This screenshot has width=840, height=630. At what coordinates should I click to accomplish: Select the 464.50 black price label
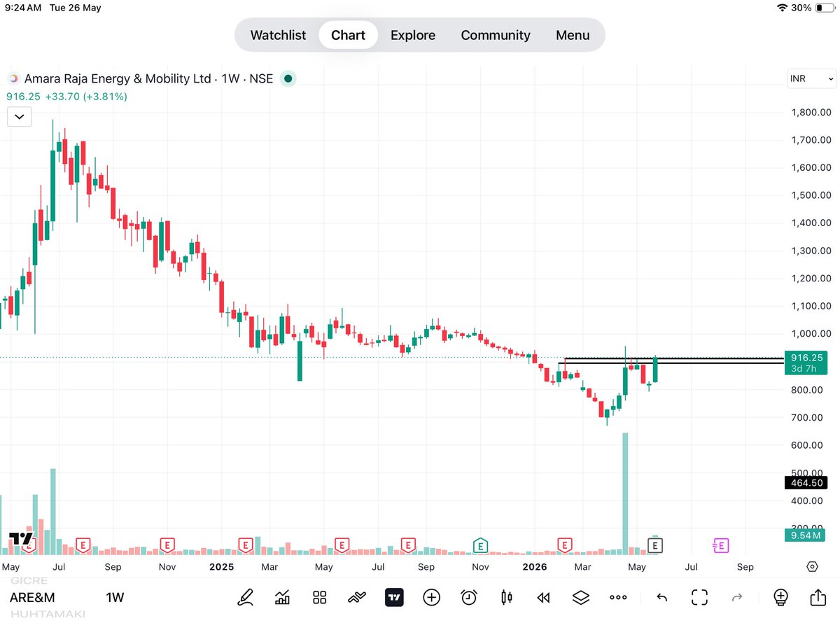point(807,483)
